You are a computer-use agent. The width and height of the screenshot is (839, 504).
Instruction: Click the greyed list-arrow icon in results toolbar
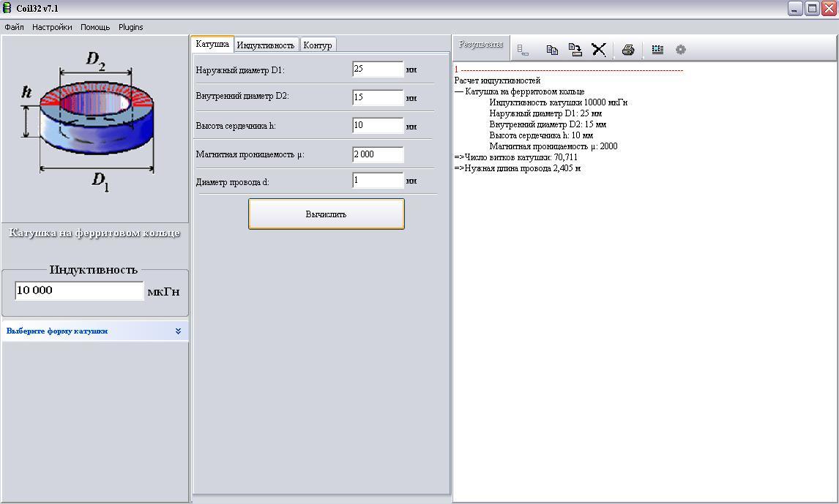tap(523, 50)
